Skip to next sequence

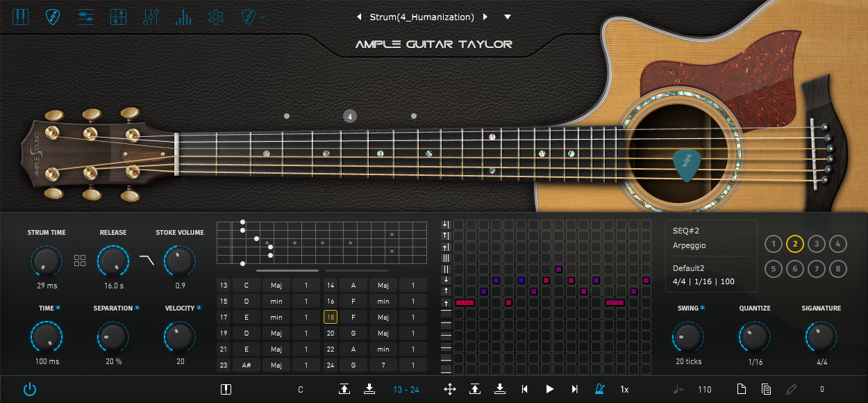[x=574, y=389]
